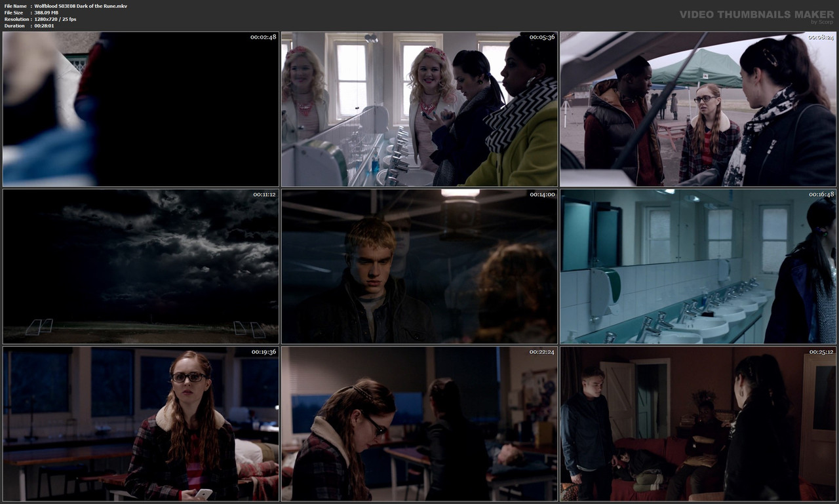
Task: Click the 'Resolution' label
Action: tap(16, 19)
